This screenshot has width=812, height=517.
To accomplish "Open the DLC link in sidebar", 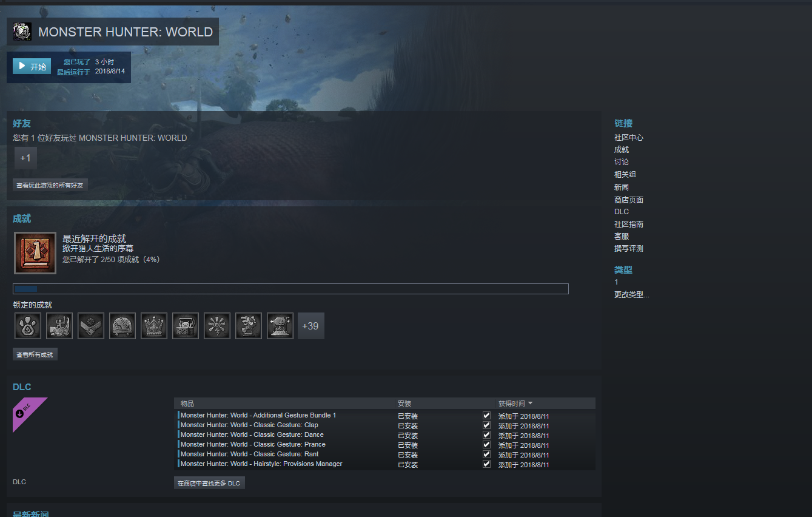I will [x=622, y=212].
